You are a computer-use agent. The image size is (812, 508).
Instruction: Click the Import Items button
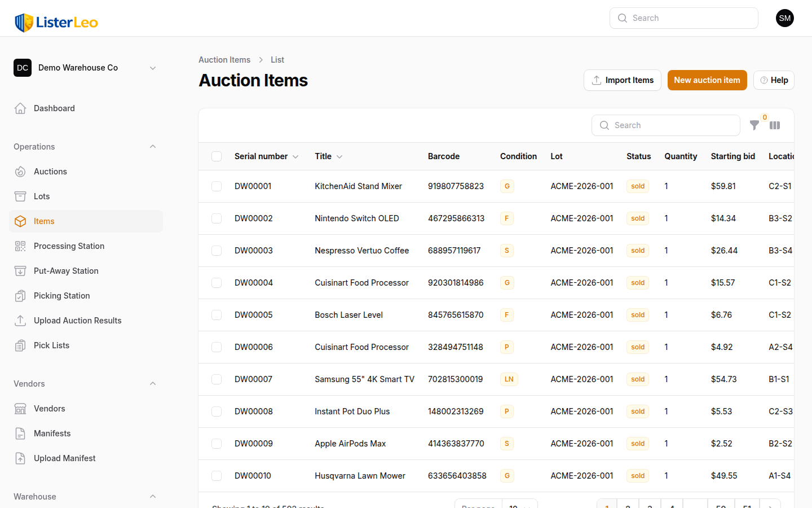click(x=622, y=80)
